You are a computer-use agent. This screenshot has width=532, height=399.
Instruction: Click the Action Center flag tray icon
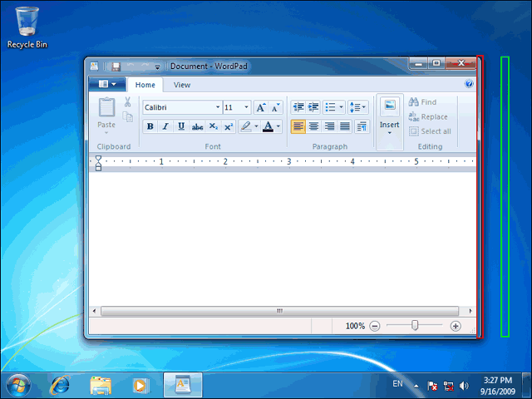(432, 386)
